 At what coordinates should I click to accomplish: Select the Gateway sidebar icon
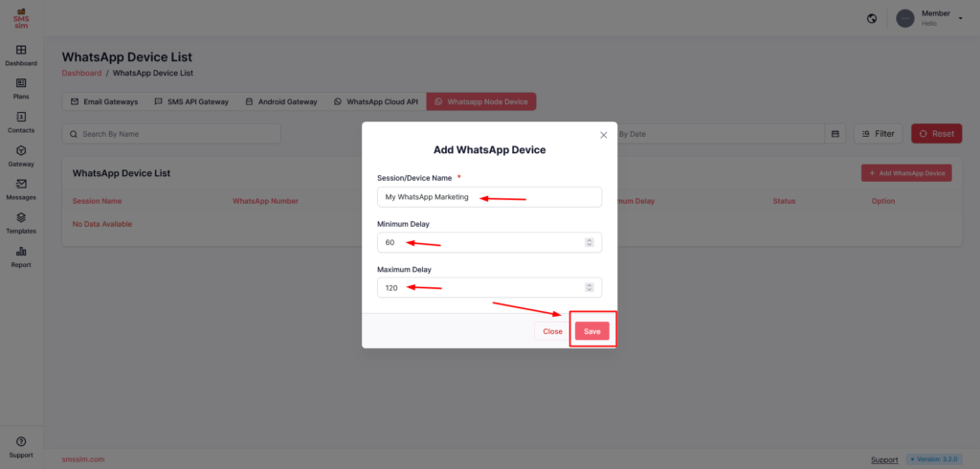(21, 151)
